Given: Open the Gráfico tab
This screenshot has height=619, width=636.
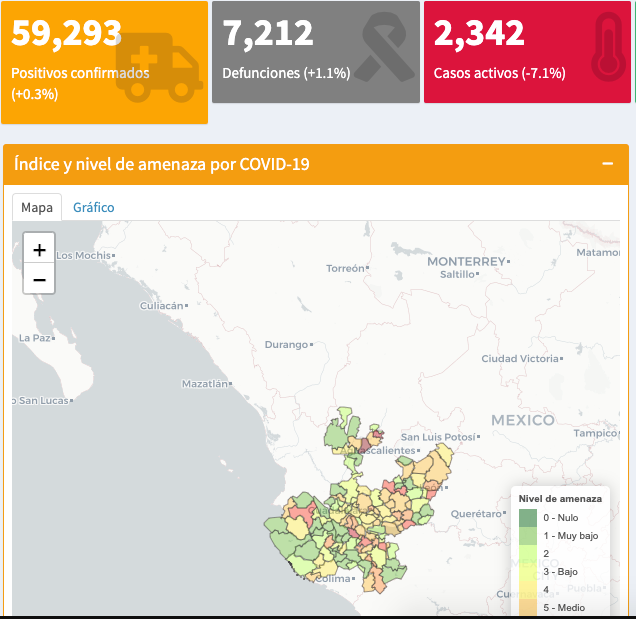Looking at the screenshot, I should (x=93, y=207).
